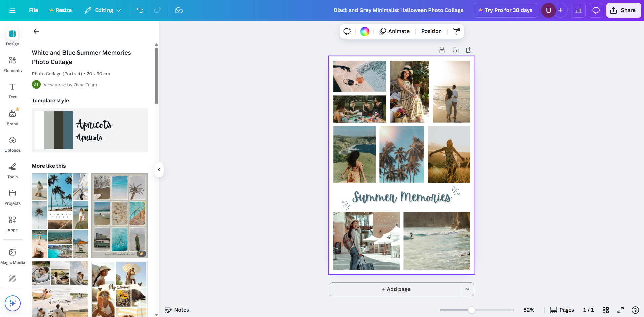Screen dimensions: 644x317
Task: Open the user avatar U
Action: coord(548,10)
